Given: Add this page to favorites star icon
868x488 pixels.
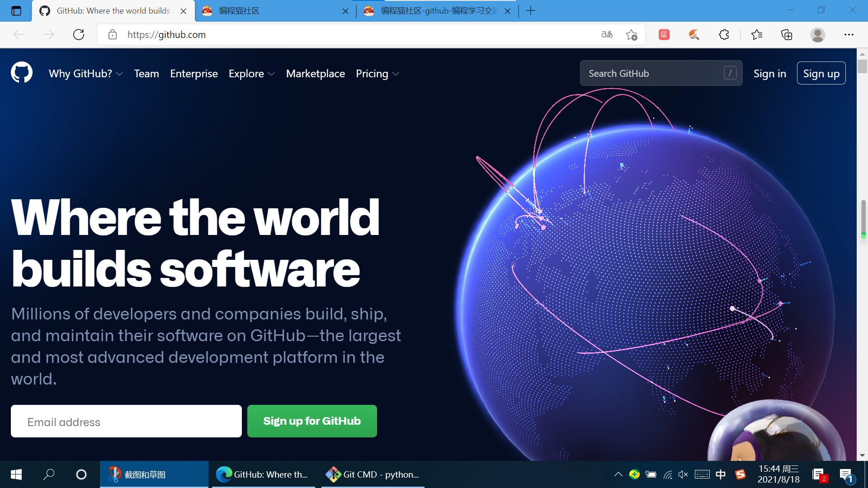Looking at the screenshot, I should pos(632,35).
